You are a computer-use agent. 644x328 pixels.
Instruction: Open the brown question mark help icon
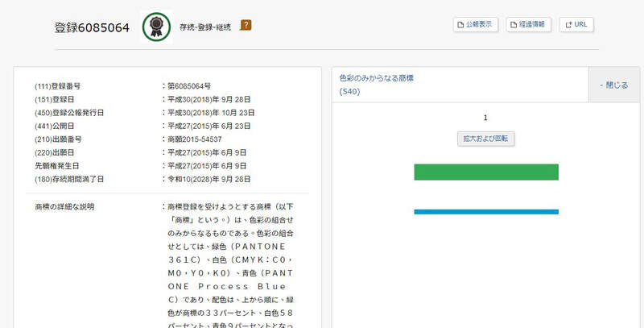(x=246, y=25)
